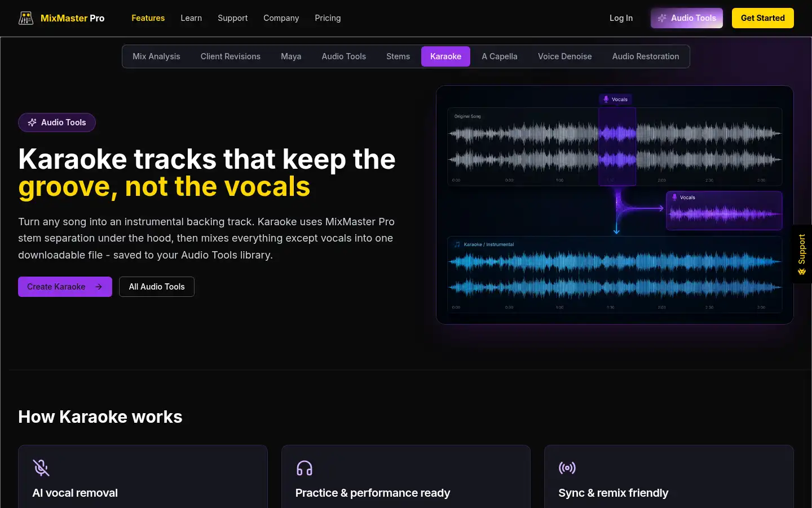812x508 pixels.
Task: Switch to Audio Tools tab in sub-navigation
Action: click(x=344, y=56)
